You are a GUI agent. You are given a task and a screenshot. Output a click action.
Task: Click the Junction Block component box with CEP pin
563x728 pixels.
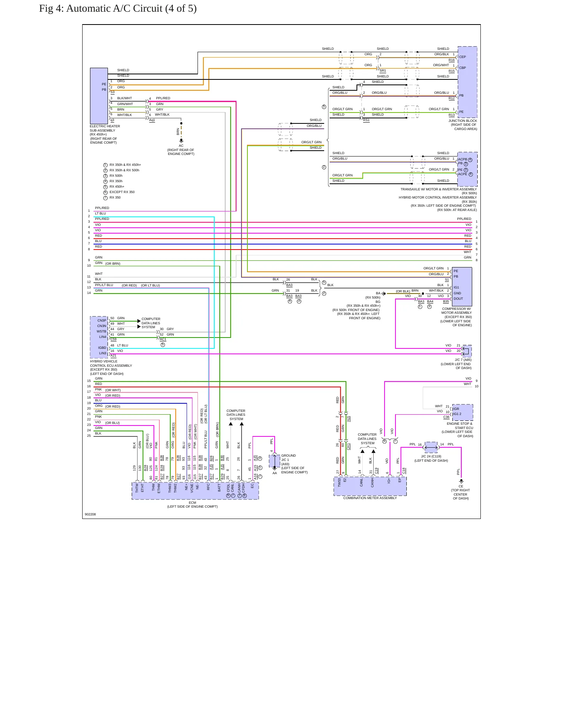point(468,82)
